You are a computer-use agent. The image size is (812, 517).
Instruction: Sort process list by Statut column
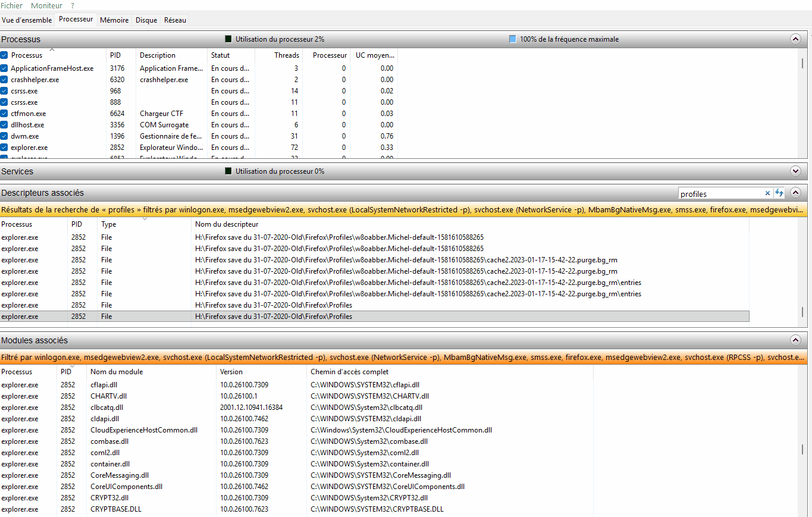point(231,55)
